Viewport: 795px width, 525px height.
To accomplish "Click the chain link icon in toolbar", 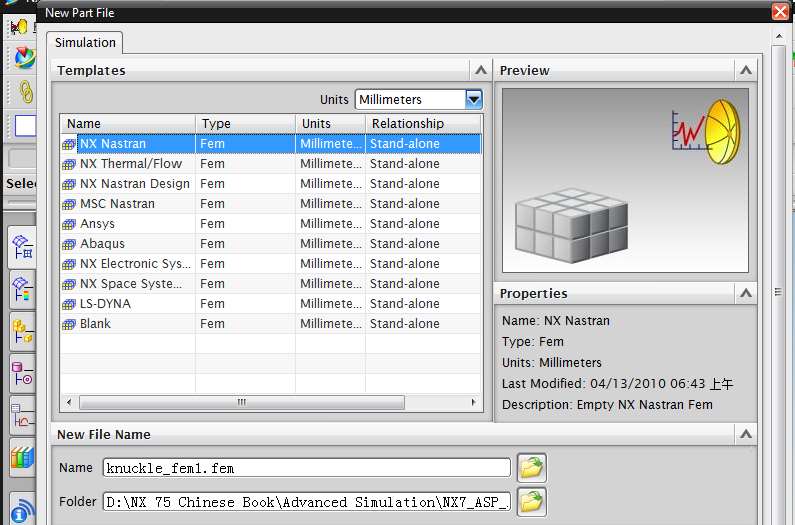I will (x=25, y=91).
